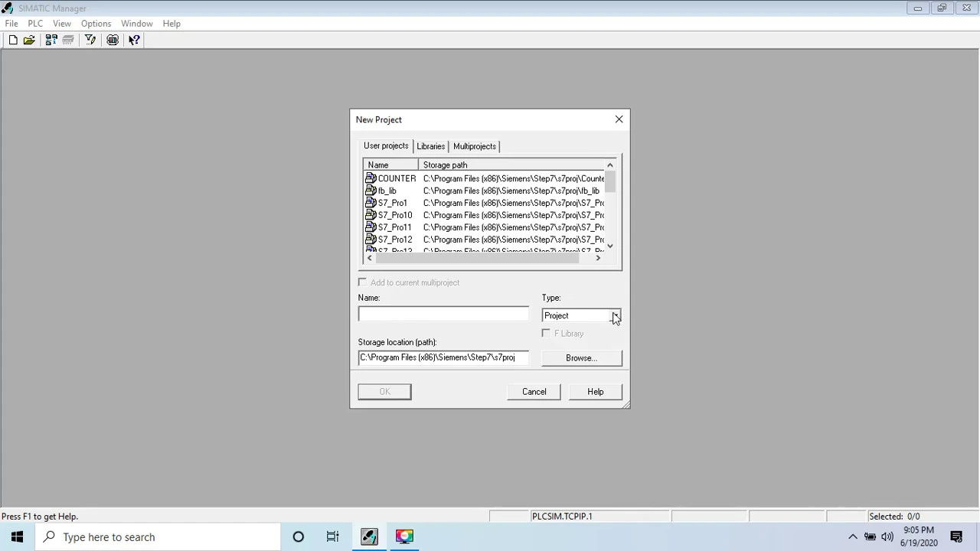
Task: Click the filter edit toolbar icon
Action: tap(90, 40)
